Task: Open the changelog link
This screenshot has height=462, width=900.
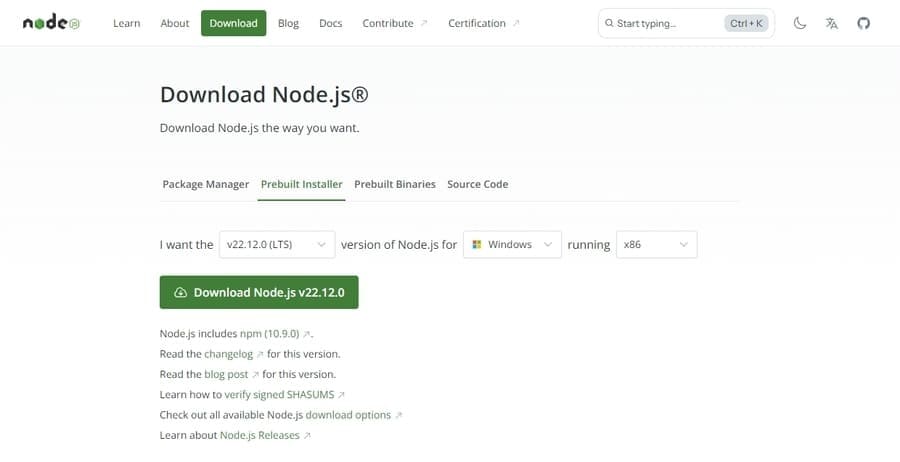Action: coord(228,354)
